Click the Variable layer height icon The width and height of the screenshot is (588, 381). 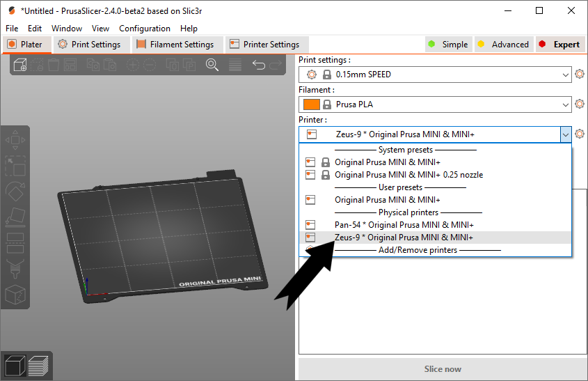pyautogui.click(x=235, y=65)
